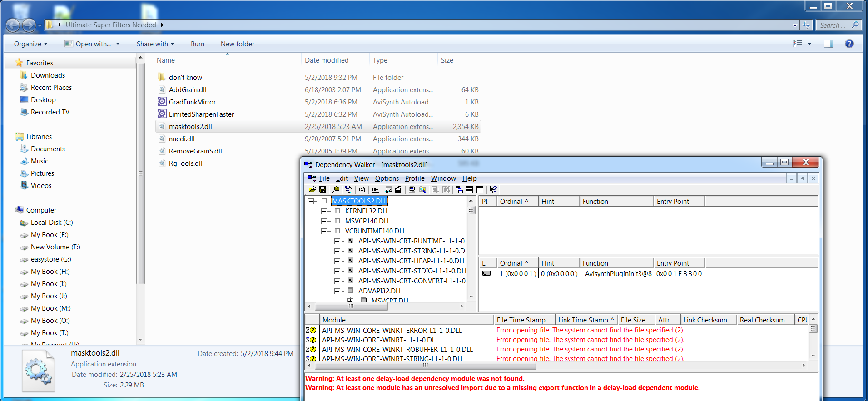Click the Tile Horizontally toolbar icon
The image size is (868, 401).
tap(469, 189)
